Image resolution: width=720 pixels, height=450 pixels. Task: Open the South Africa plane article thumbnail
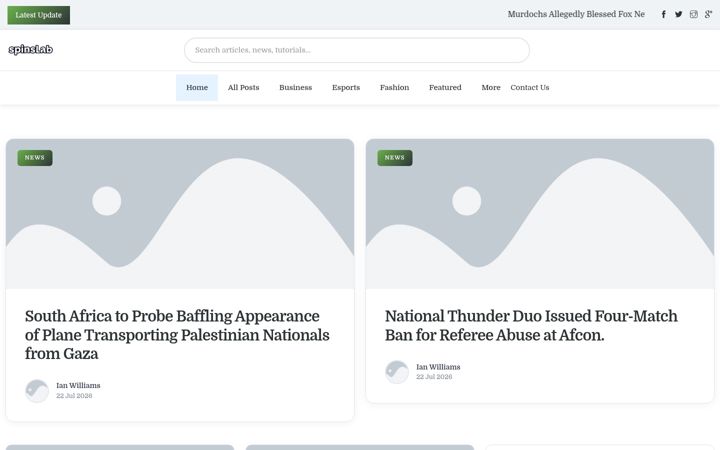click(x=180, y=214)
